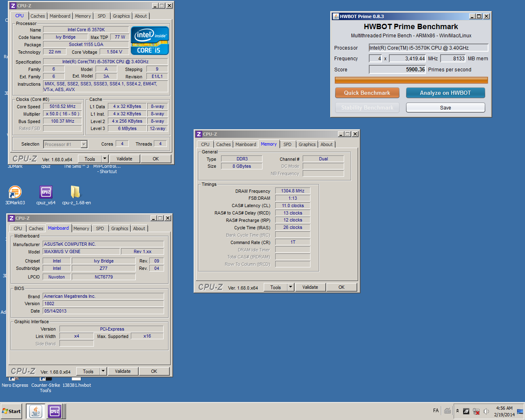The width and height of the screenshot is (525, 420).
Task: Click the Nero Express desktop label
Action: [15, 385]
